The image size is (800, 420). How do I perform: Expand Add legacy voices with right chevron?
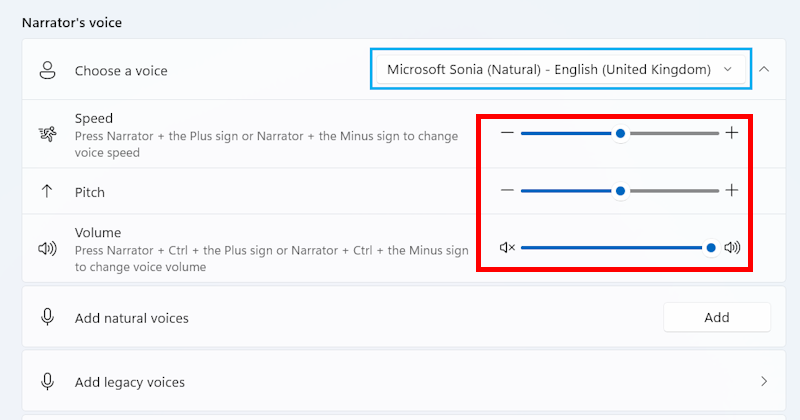pos(764,381)
